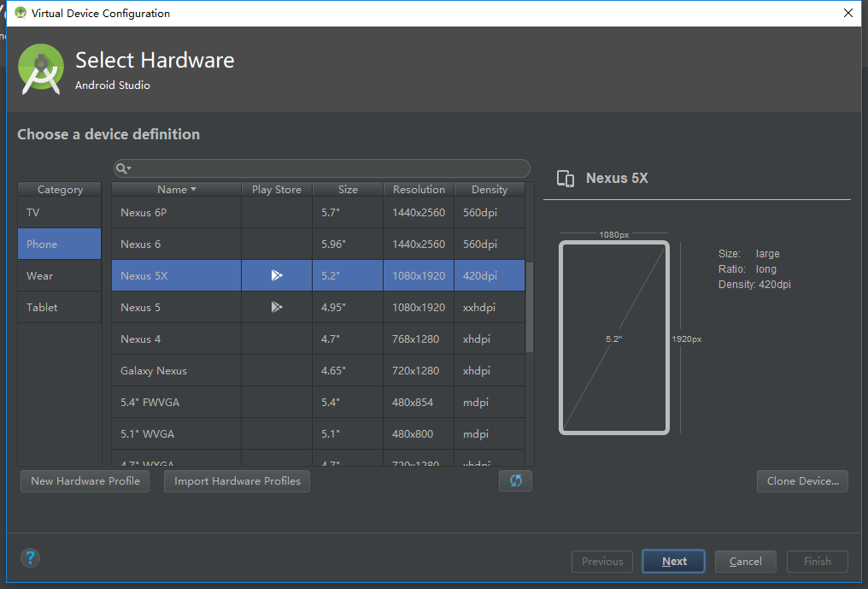Click the Next button
Image resolution: width=868 pixels, height=589 pixels.
pos(674,562)
